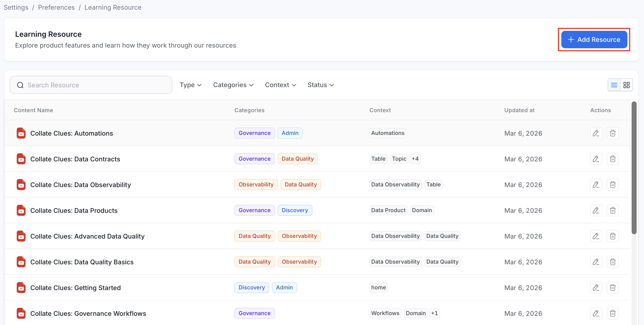Screen dimensions: 644x325
Task: Click Data Quality tag in Data Contracts row
Action: (x=297, y=159)
